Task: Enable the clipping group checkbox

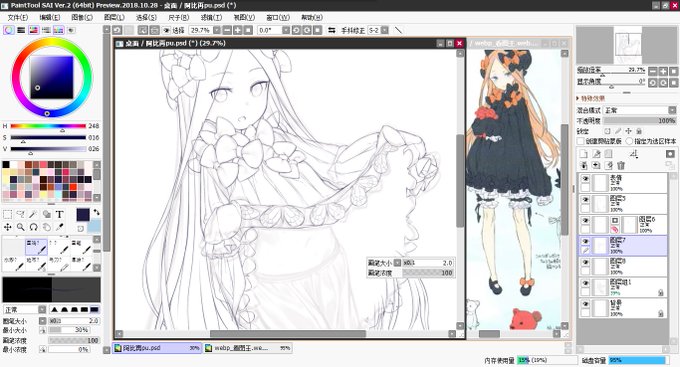Action: [581, 141]
